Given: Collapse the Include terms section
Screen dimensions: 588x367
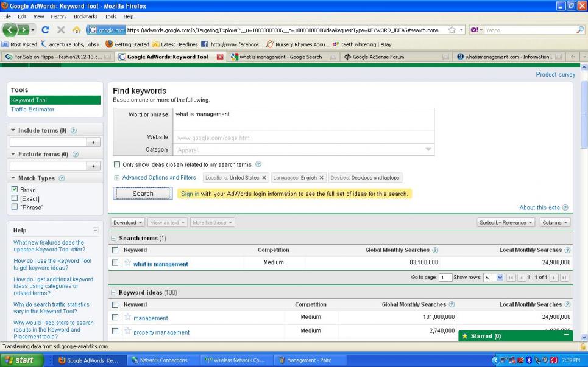Looking at the screenshot, I should tap(13, 130).
